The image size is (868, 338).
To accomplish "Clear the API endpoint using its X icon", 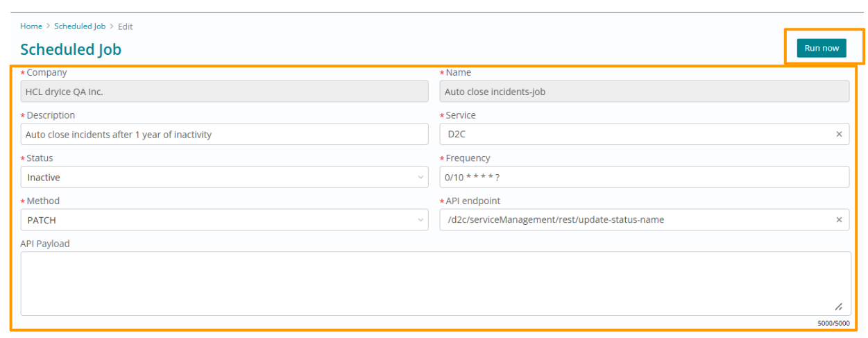I will coord(838,220).
